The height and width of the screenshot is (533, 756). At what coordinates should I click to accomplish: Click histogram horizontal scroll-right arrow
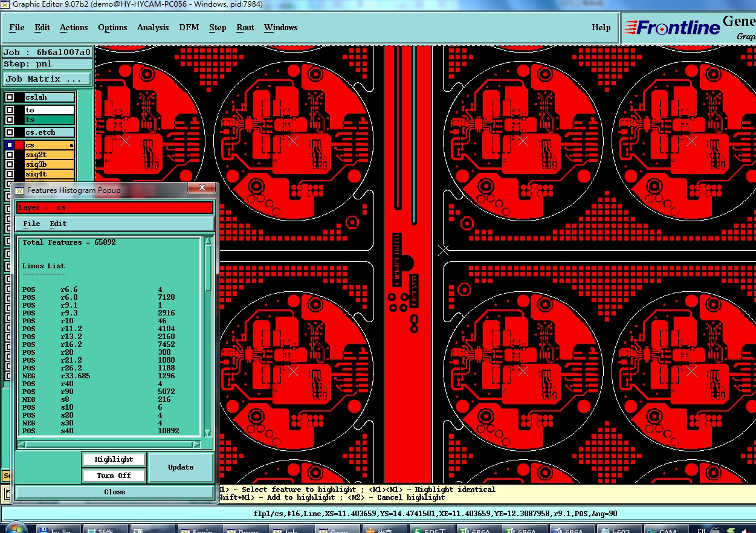(x=196, y=444)
